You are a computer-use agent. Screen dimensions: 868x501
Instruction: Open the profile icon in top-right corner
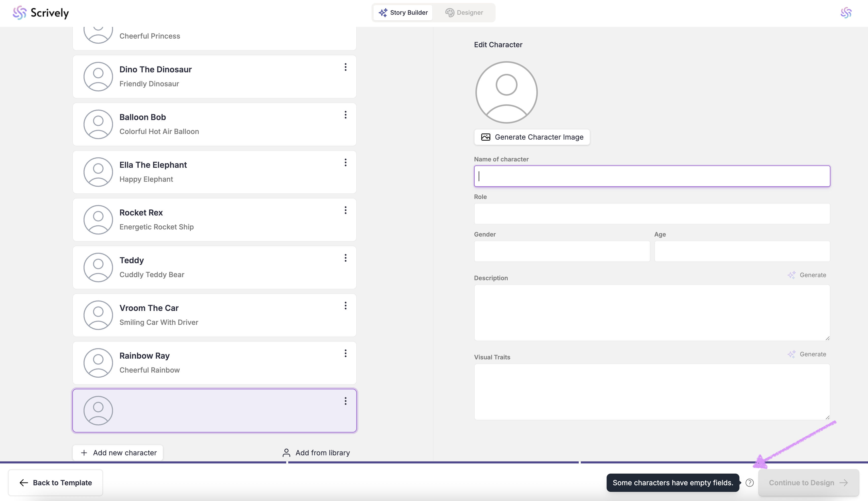(846, 13)
